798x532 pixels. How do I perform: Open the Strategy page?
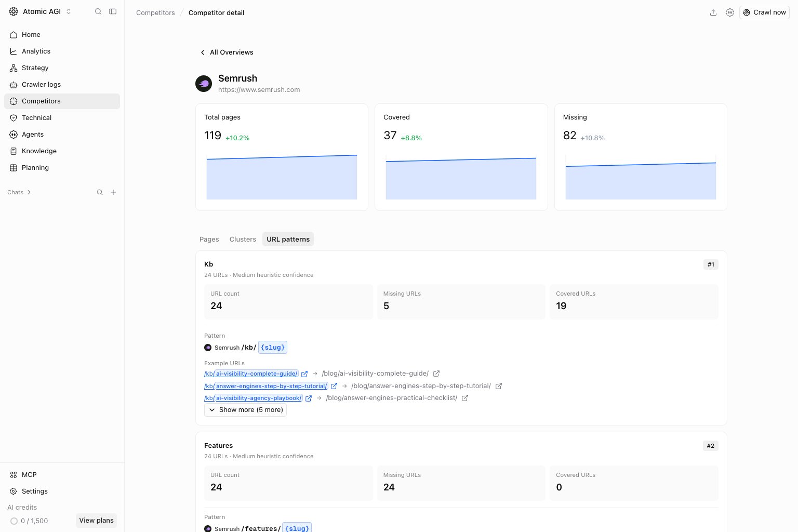[62, 68]
